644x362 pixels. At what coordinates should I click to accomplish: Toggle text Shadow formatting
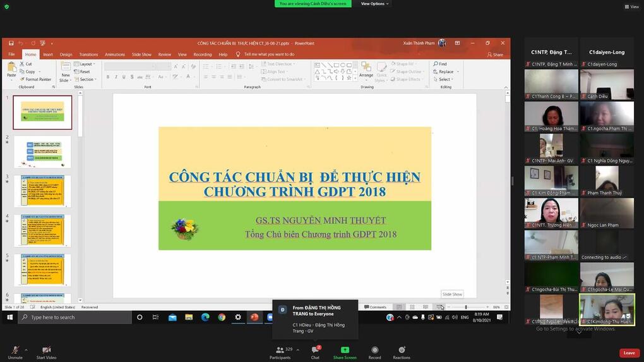132,77
